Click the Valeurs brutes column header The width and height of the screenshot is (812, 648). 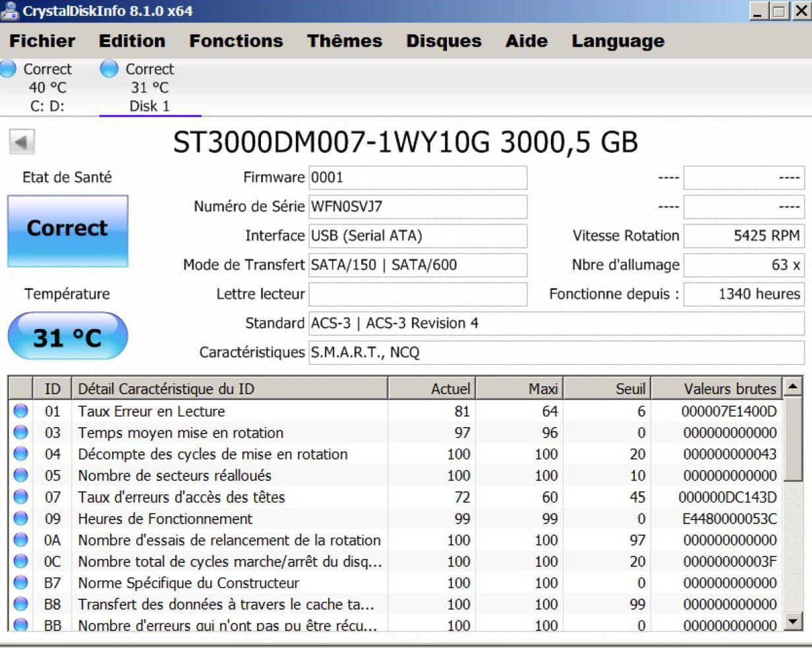pyautogui.click(x=717, y=388)
